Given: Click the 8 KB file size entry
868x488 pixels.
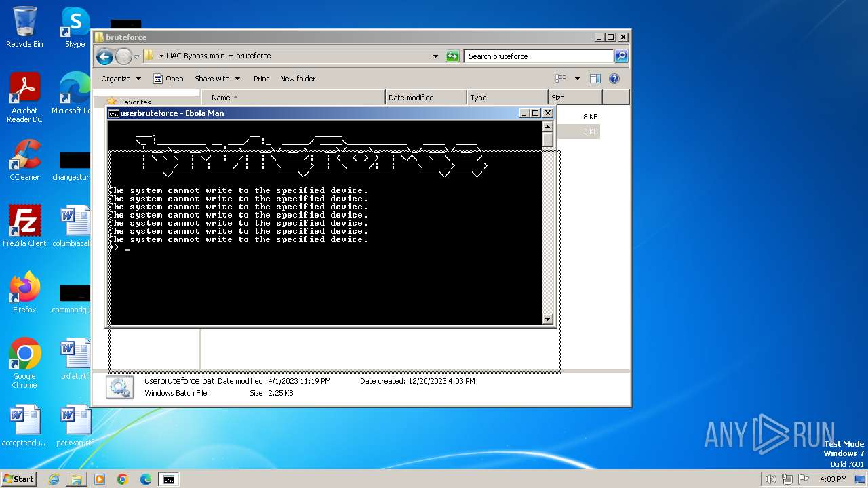Looking at the screenshot, I should tap(590, 117).
